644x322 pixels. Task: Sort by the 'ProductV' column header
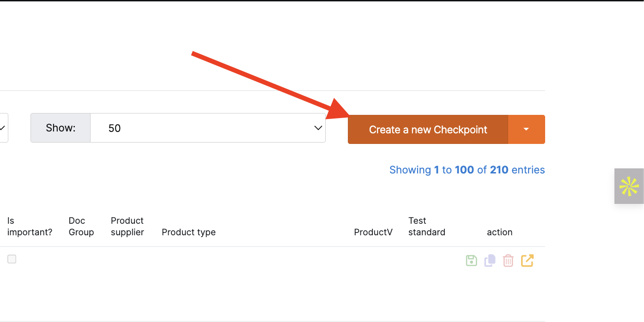click(x=373, y=232)
